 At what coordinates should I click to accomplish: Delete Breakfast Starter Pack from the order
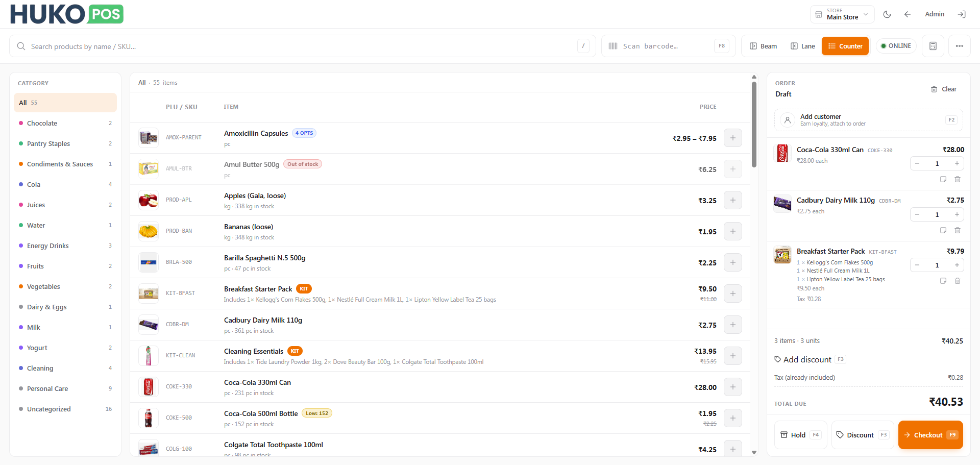(x=958, y=281)
